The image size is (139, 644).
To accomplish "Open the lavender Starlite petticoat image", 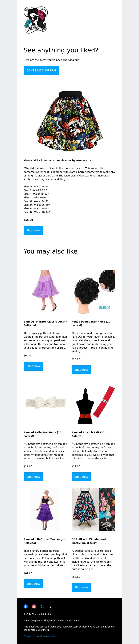I will (46, 290).
